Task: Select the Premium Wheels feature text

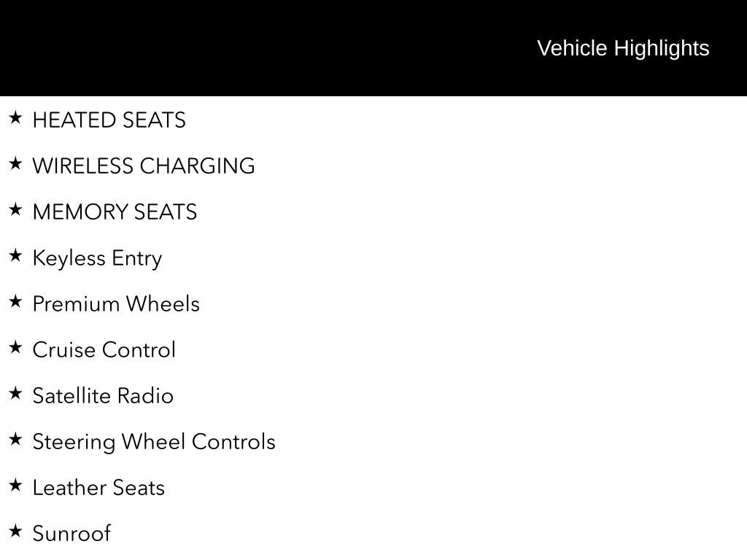Action: [x=116, y=304]
